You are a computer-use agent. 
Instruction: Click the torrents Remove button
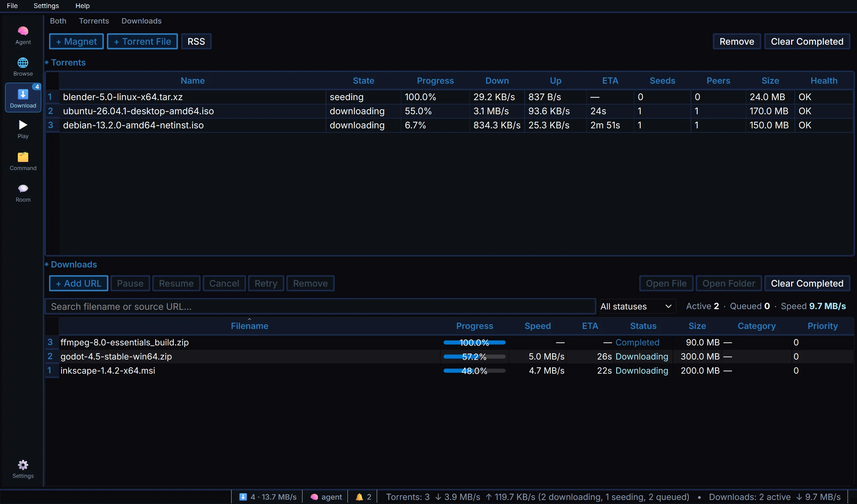pos(737,41)
